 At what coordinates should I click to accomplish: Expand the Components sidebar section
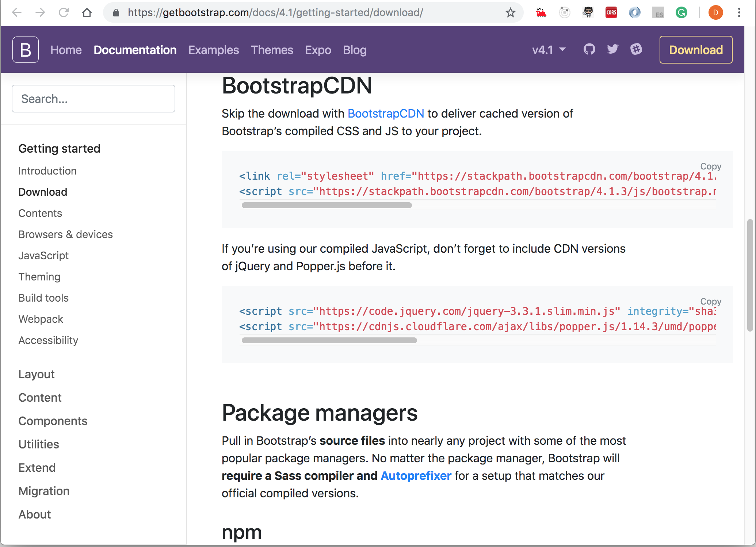(x=53, y=421)
